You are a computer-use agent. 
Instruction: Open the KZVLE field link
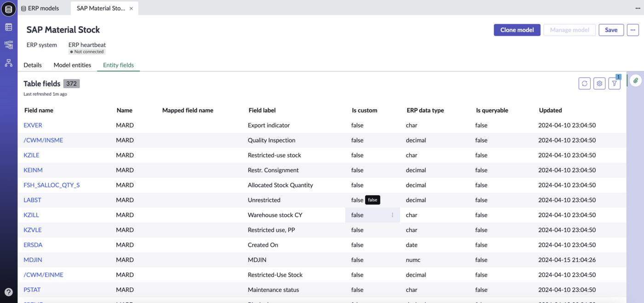pos(33,230)
